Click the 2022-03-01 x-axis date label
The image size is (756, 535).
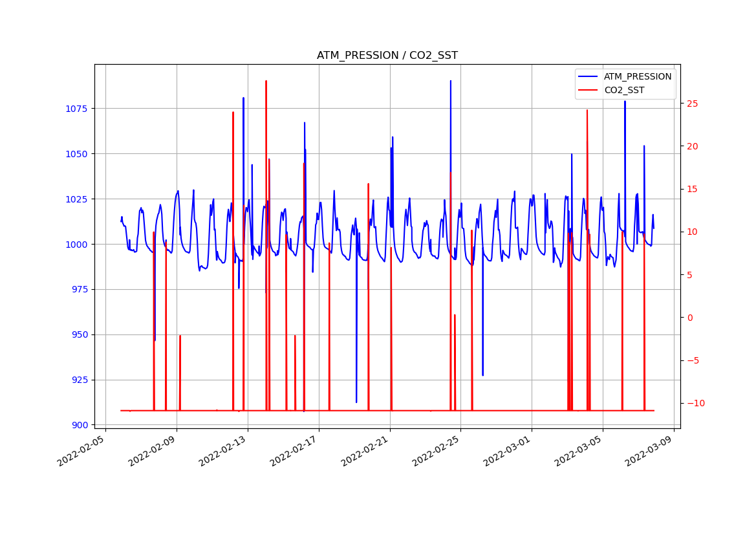(x=508, y=450)
